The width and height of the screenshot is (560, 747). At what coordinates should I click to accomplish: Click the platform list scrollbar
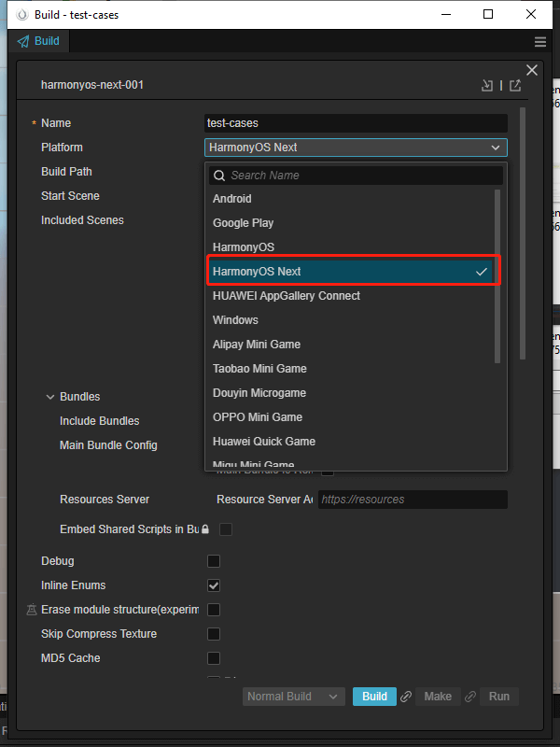click(497, 276)
